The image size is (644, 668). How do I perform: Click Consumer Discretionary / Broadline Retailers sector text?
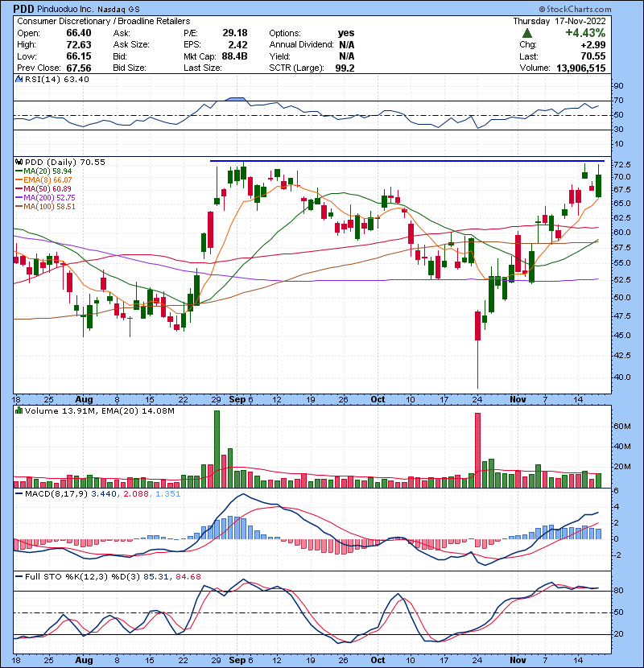tap(104, 21)
